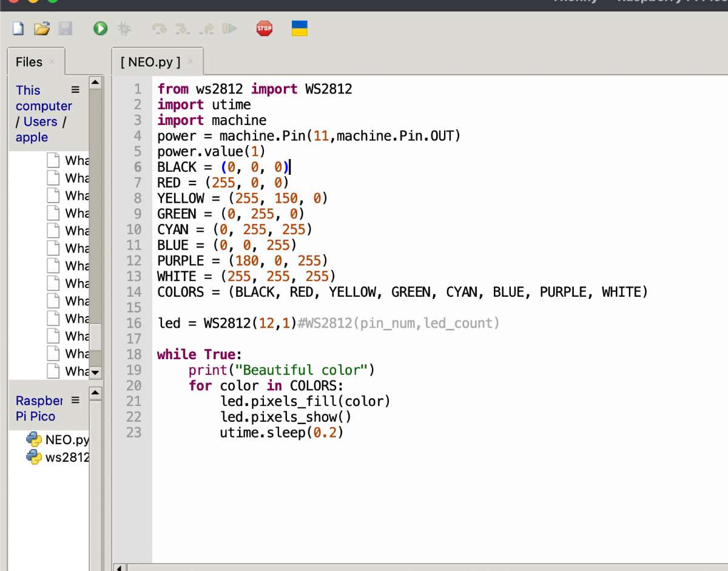728x571 pixels.
Task: Close the NEO.py editor tab
Action: [x=190, y=61]
